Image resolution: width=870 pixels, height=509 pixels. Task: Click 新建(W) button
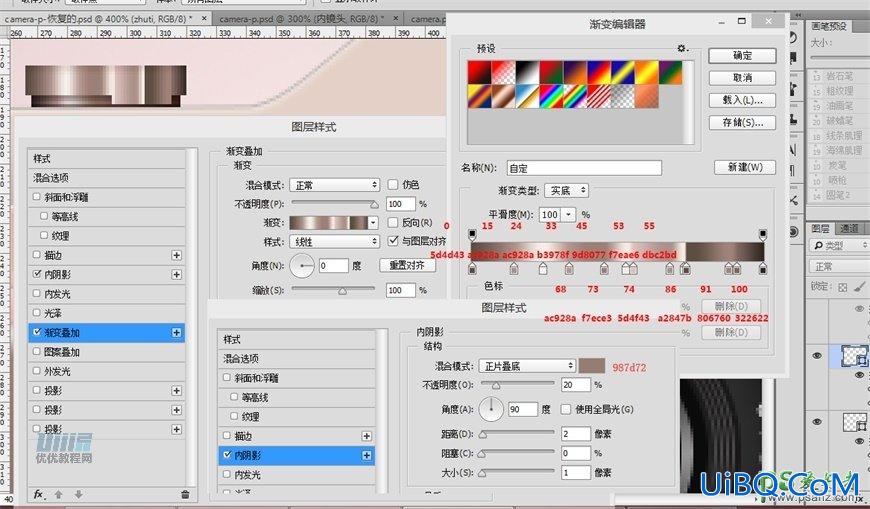745,167
